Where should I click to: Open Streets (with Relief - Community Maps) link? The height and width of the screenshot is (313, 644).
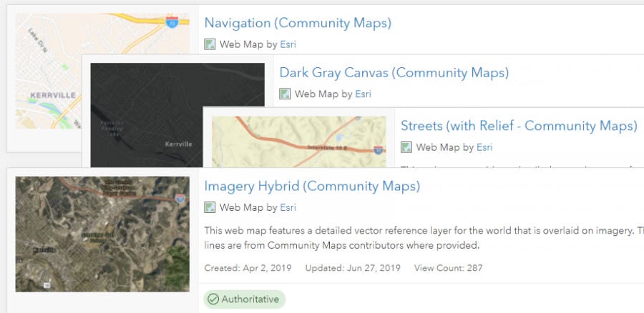tap(519, 126)
